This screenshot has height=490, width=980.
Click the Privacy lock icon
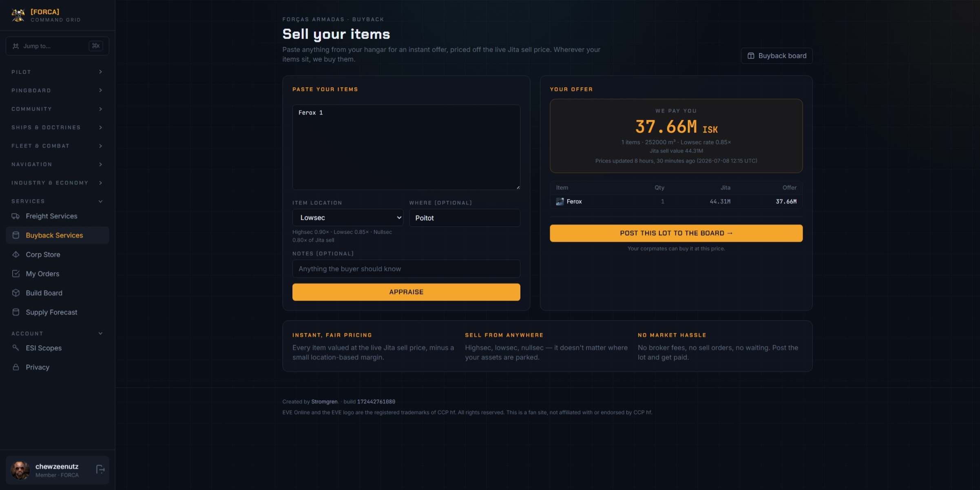pos(15,367)
